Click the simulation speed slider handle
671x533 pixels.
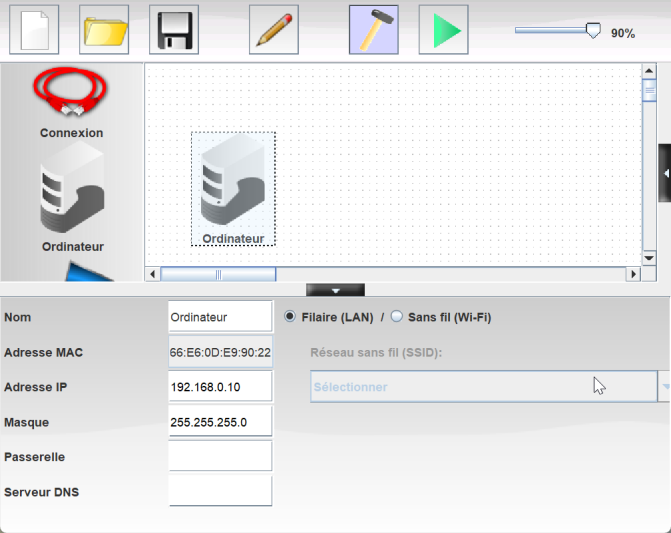point(593,31)
